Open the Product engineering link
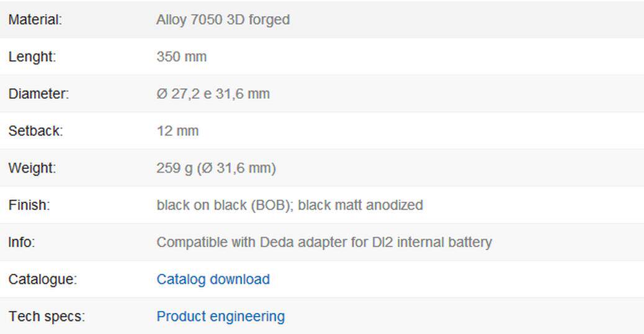Image resolution: width=644 pixels, height=334 pixels. click(220, 317)
